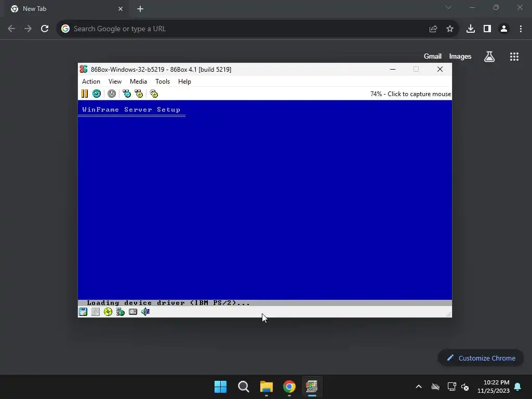Switch to Chrome from the taskbar

click(x=289, y=387)
